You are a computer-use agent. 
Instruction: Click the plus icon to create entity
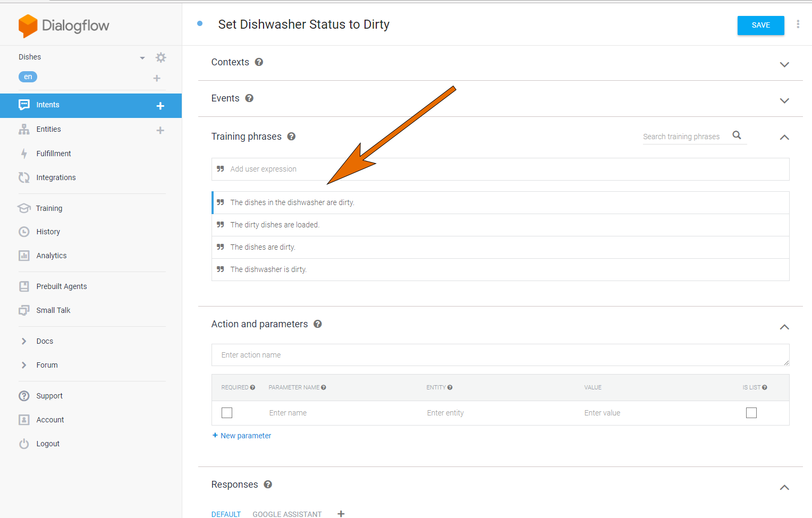(x=160, y=130)
